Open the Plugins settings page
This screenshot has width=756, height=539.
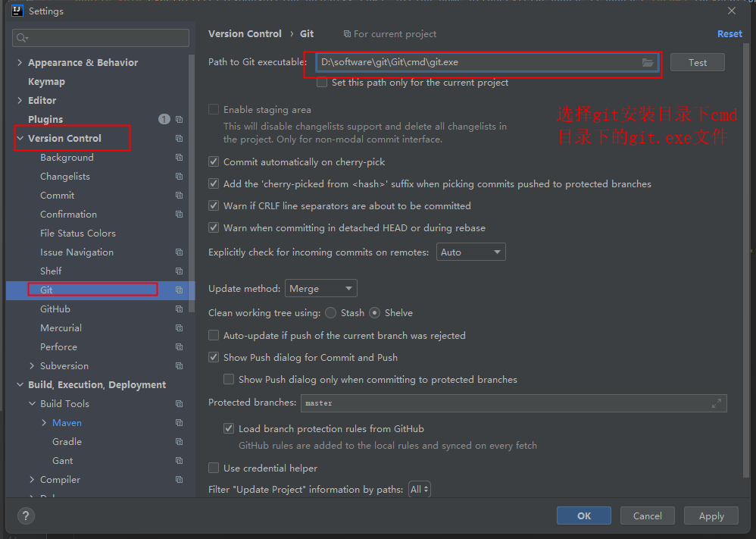45,119
